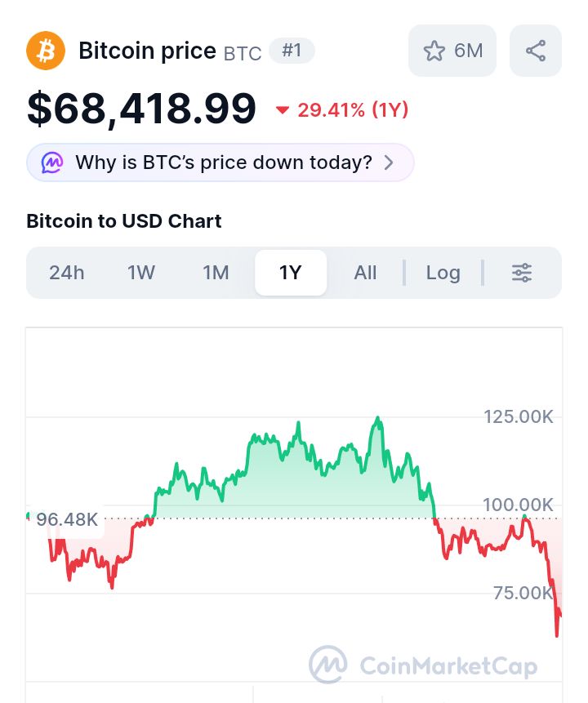Click the orange Bitcoin logo icon
Screen dimensions: 588x703
(x=46, y=51)
